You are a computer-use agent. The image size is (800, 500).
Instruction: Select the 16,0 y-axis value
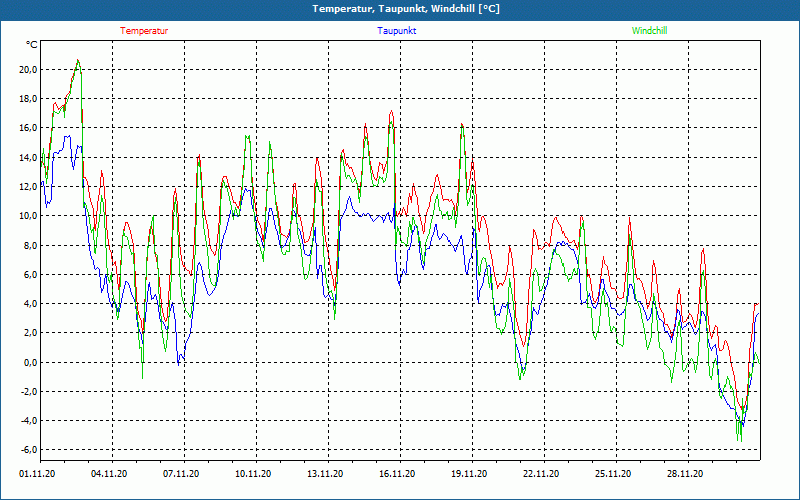pos(28,128)
